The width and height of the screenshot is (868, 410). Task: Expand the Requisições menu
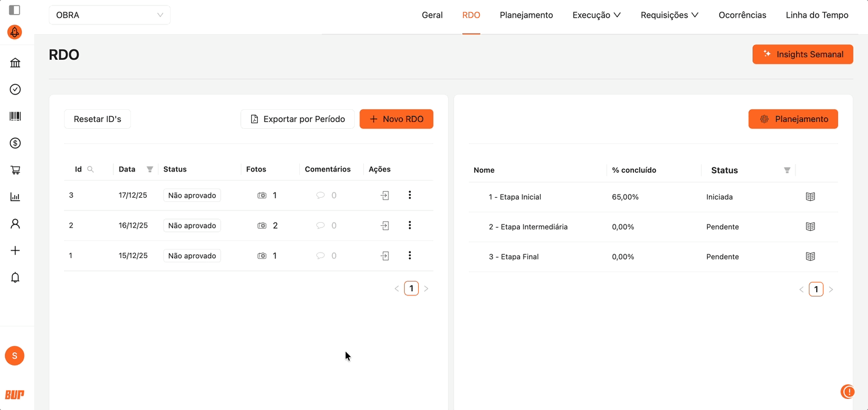point(669,15)
